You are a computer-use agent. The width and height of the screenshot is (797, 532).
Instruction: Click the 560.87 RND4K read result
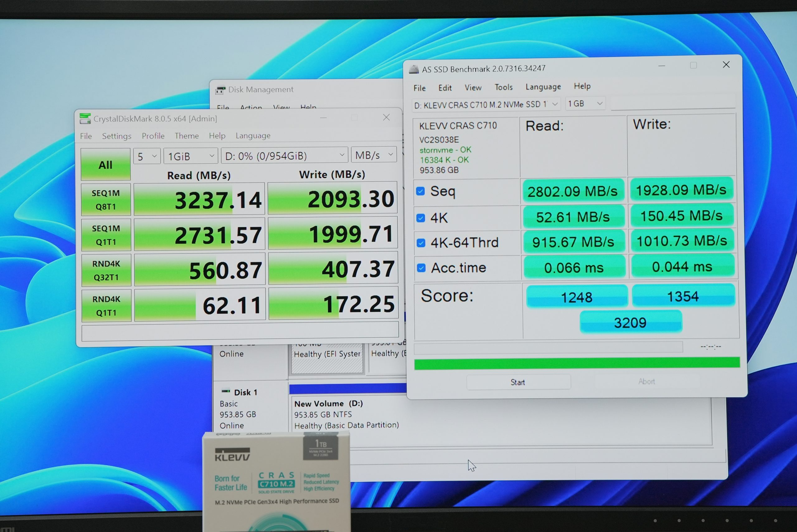click(x=200, y=270)
